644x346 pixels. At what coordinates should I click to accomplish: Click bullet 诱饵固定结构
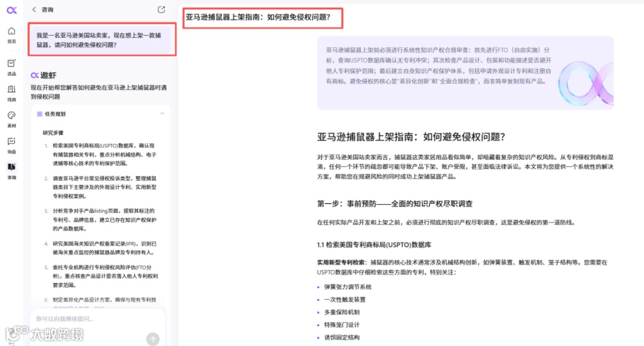coord(342,338)
